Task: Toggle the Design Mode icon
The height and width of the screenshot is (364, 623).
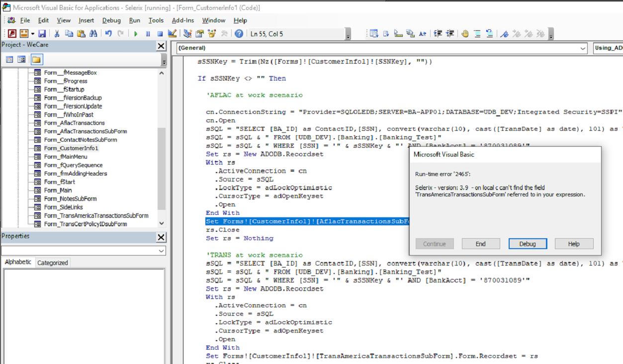Action: [x=171, y=33]
